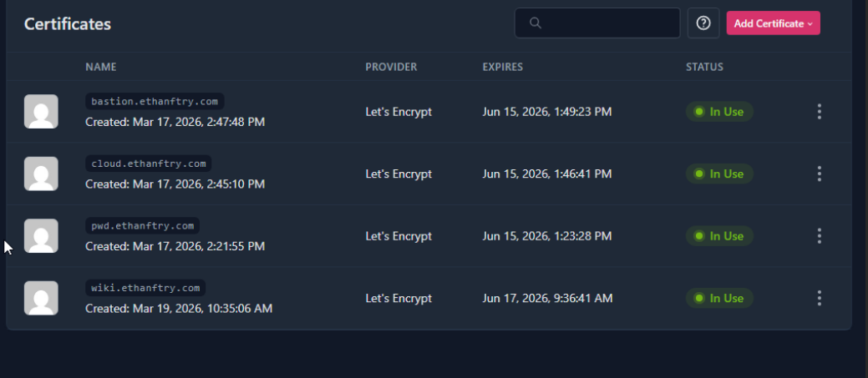The width and height of the screenshot is (868, 378).
Task: Open actions menu for wiki.ethanftry.com
Action: pyautogui.click(x=819, y=298)
